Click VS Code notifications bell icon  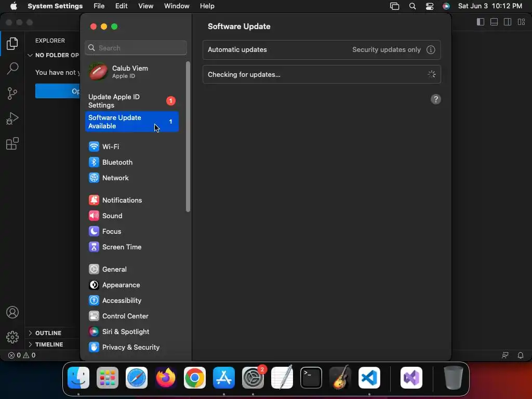coord(520,355)
